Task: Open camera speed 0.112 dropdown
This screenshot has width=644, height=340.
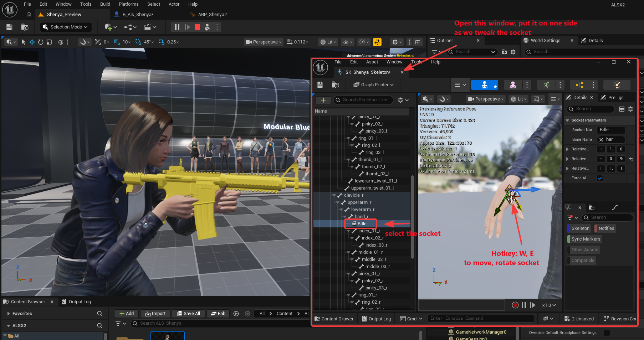Action: (x=298, y=42)
